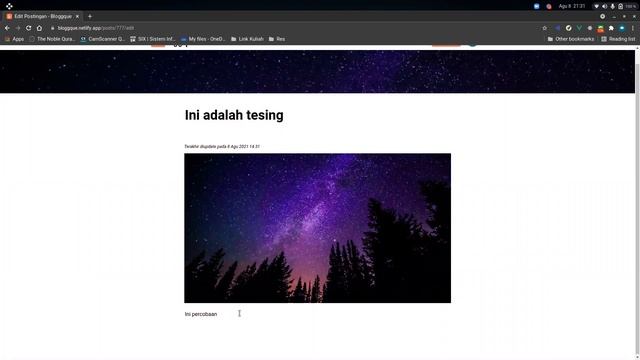Expand the Link Kuliah bookmark folder
640x360 pixels.
click(247, 39)
